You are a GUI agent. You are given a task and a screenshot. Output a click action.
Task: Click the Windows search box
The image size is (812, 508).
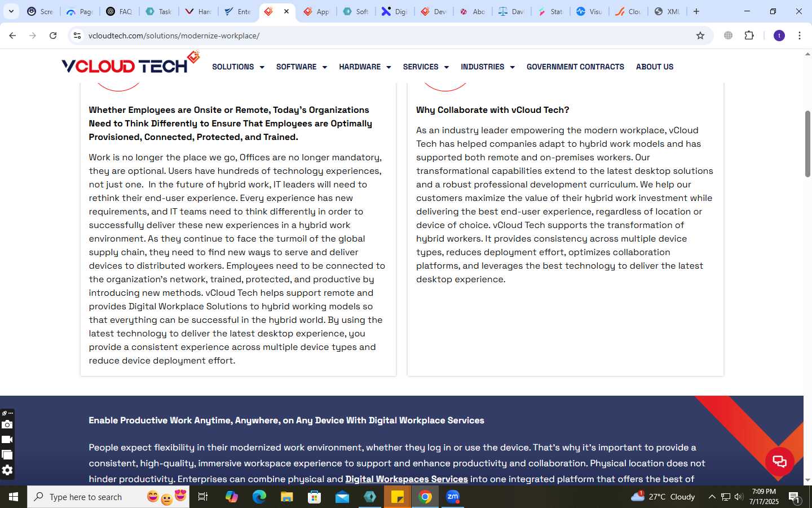(108, 497)
